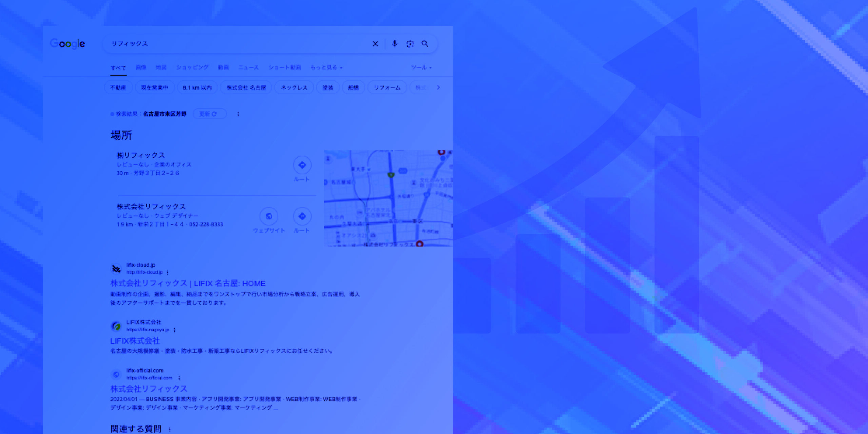Get route to 株式会社リフィックス listing
This screenshot has height=434, width=868.
tap(302, 217)
